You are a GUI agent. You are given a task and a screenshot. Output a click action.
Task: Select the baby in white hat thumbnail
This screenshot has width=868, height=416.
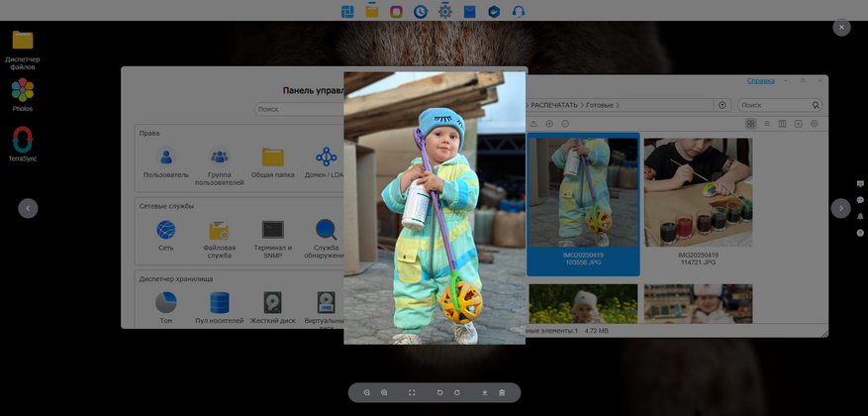pos(698,303)
